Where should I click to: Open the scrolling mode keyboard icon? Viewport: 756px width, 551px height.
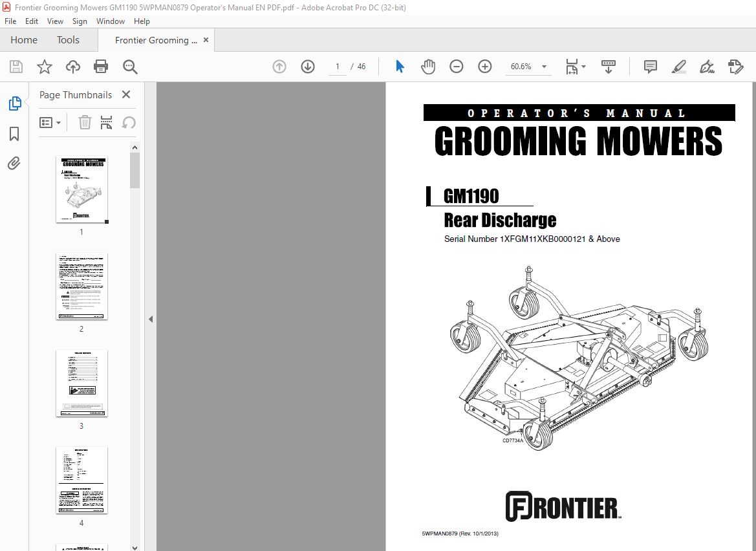pos(609,67)
